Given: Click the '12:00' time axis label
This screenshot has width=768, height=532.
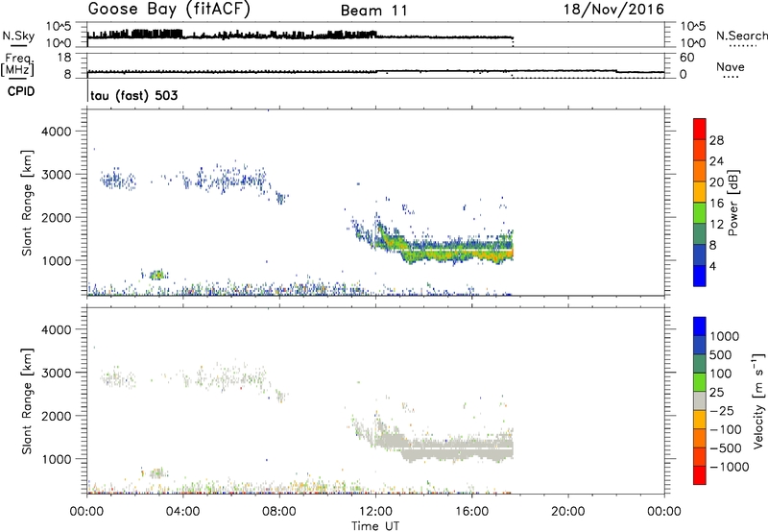Looking at the screenshot, I should pyautogui.click(x=375, y=512).
